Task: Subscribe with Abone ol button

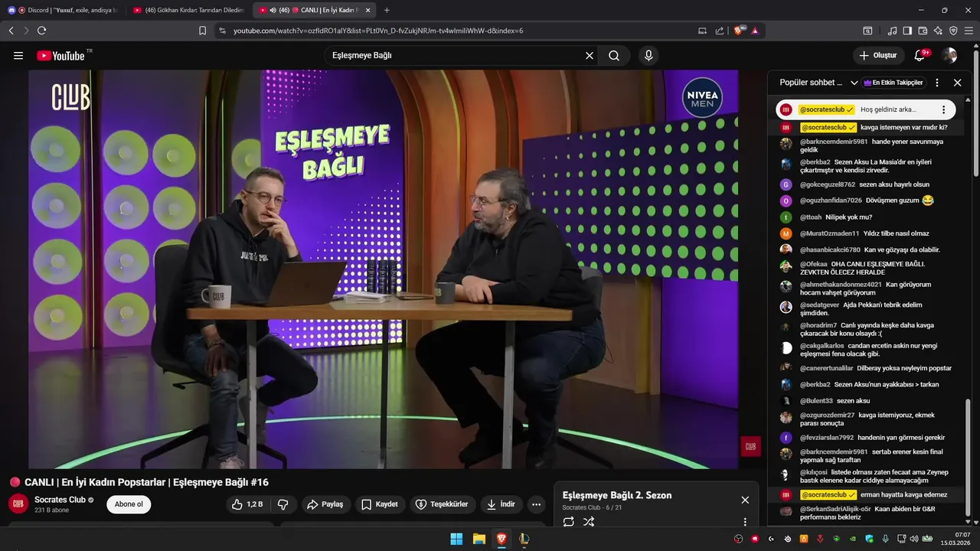Action: 129,504
